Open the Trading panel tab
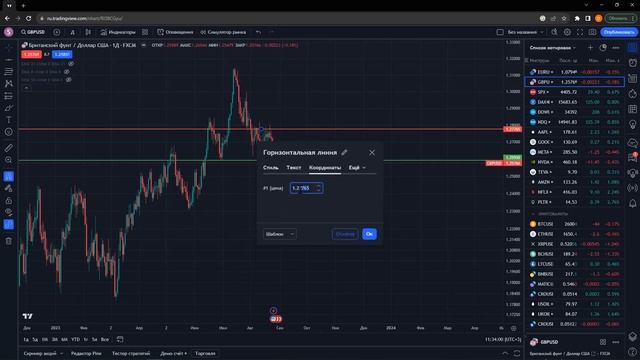This screenshot has width=640, height=360. point(205,353)
